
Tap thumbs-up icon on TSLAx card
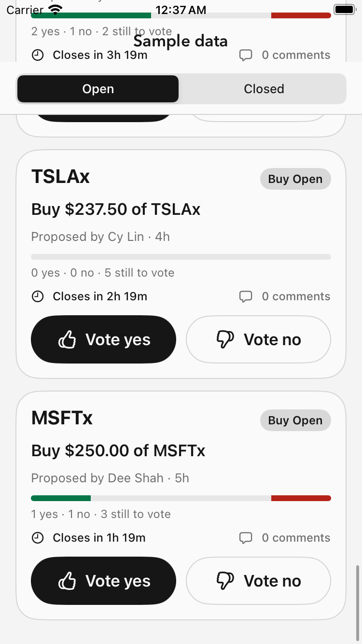click(67, 340)
